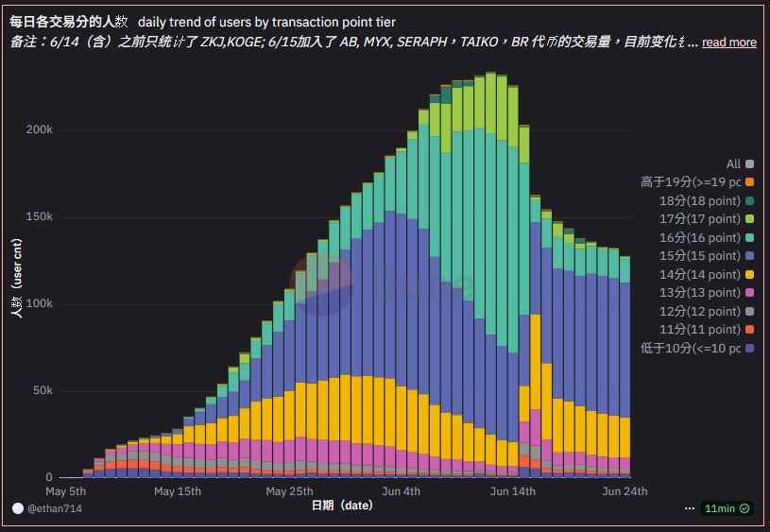The height and width of the screenshot is (532, 770).
Task: Toggle the All series in legend
Action: point(733,163)
